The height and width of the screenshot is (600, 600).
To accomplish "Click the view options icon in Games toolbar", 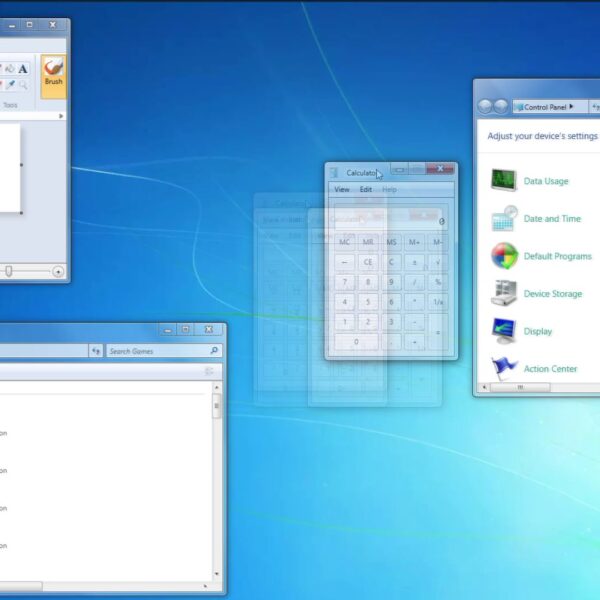I will coord(209,371).
